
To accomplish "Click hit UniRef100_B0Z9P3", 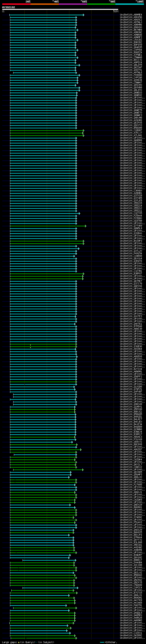I will click(x=131, y=241).
